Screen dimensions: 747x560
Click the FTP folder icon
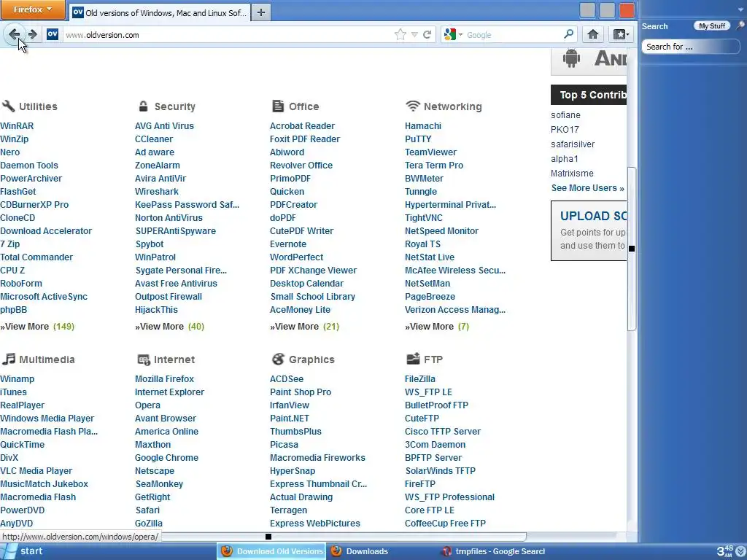coord(413,359)
